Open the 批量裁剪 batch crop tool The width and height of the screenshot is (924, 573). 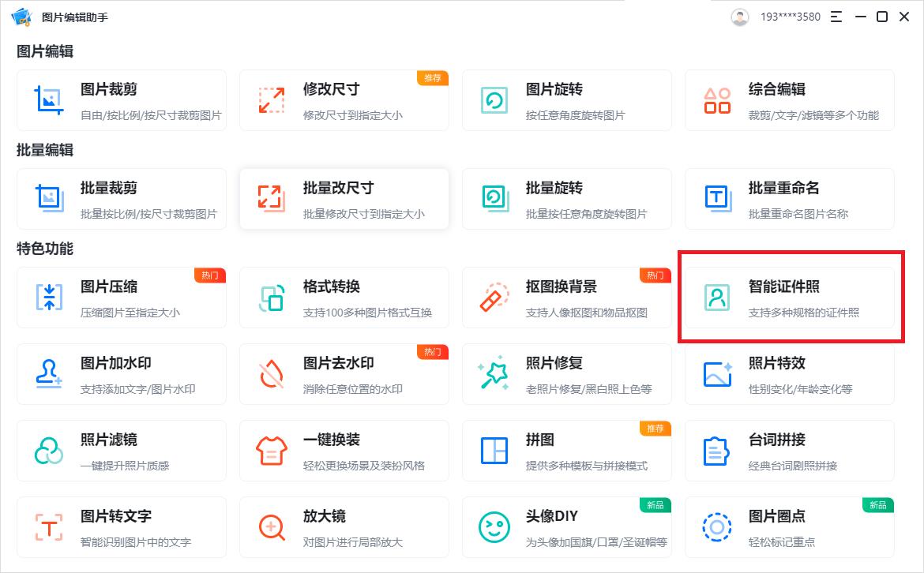(122, 199)
